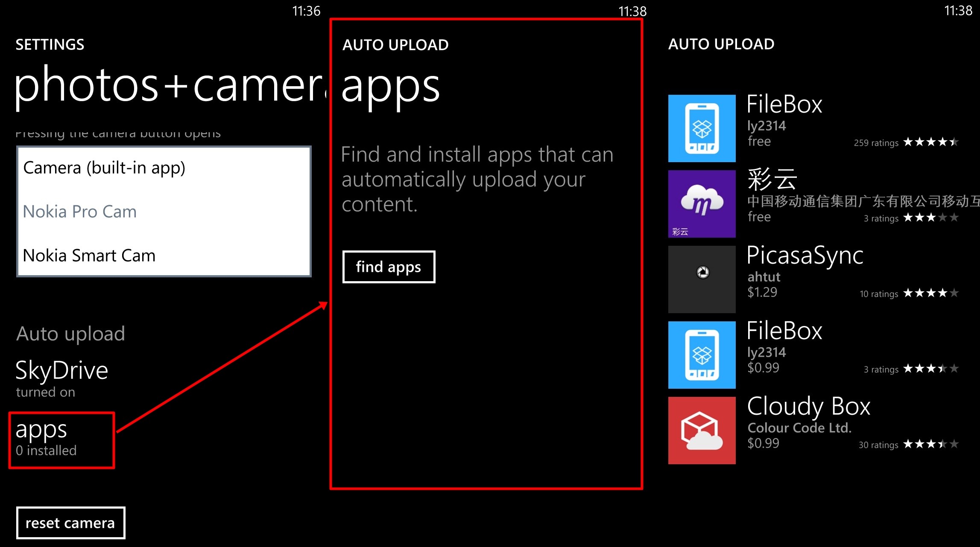Screen dimensions: 980x547
Task: Tap the $1.29 price of PicasaSync
Action: pos(762,292)
